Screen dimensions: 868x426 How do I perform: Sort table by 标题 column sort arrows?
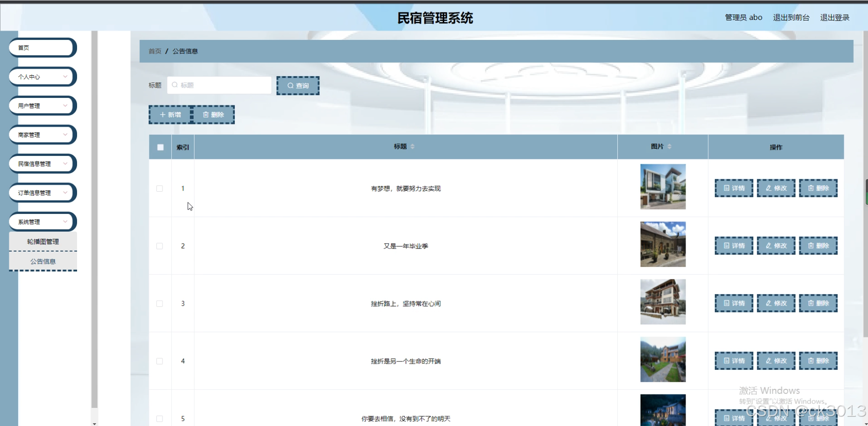coord(413,147)
